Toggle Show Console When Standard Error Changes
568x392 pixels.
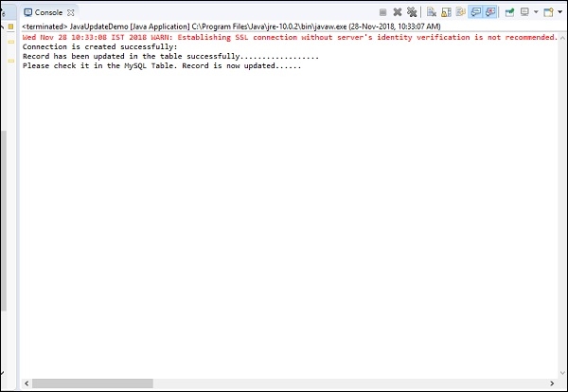(x=490, y=12)
